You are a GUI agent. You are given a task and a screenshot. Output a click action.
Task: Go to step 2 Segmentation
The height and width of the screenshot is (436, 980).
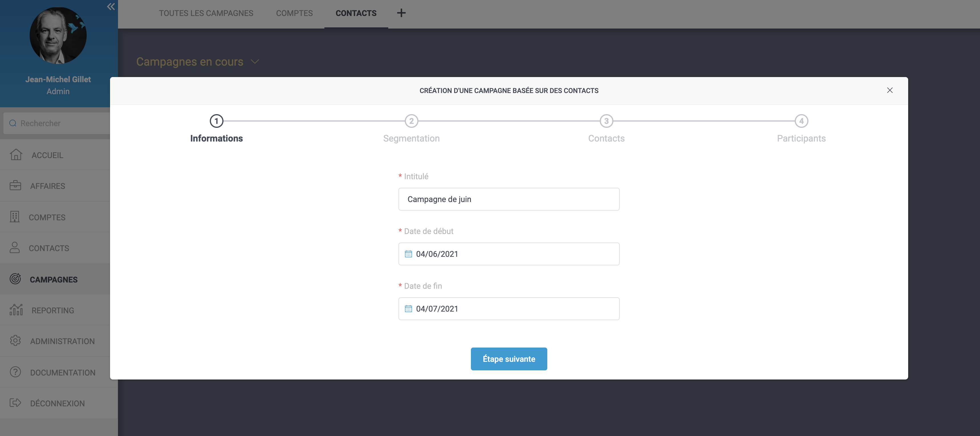click(x=411, y=121)
